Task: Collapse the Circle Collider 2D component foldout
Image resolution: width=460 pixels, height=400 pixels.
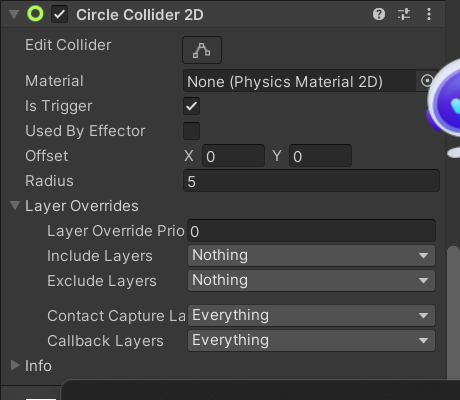Action: 14,14
